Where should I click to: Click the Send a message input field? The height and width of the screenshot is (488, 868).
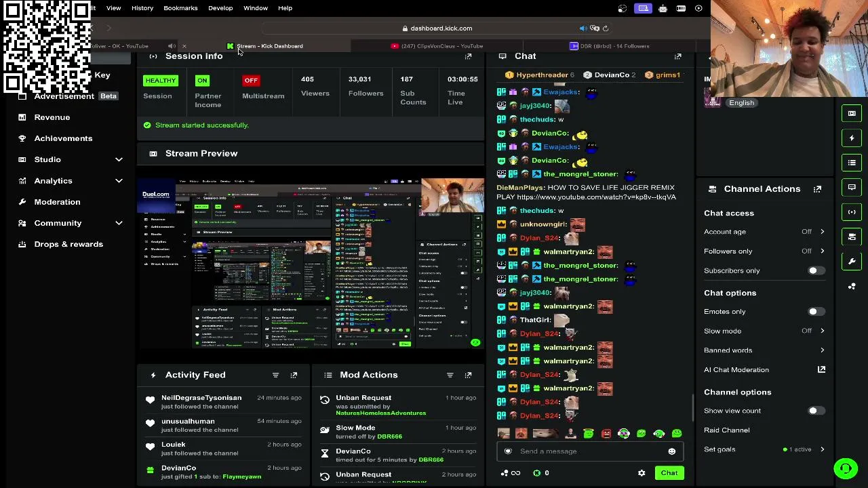click(x=589, y=451)
